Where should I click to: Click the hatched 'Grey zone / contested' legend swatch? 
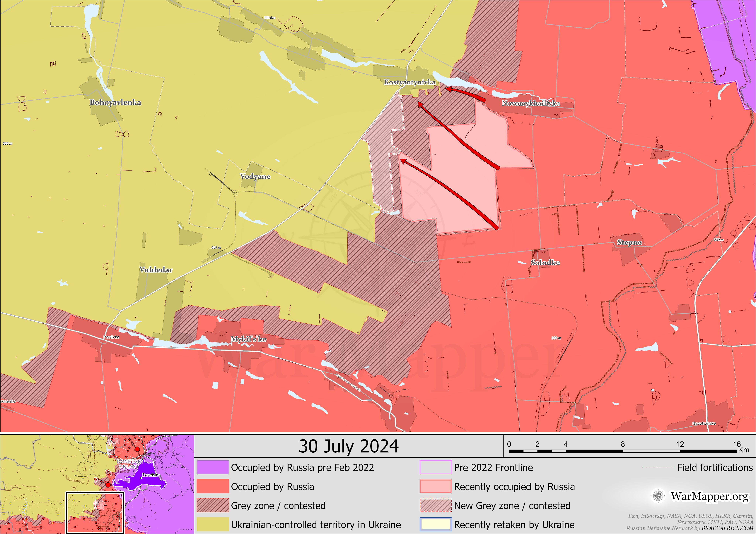click(x=213, y=505)
